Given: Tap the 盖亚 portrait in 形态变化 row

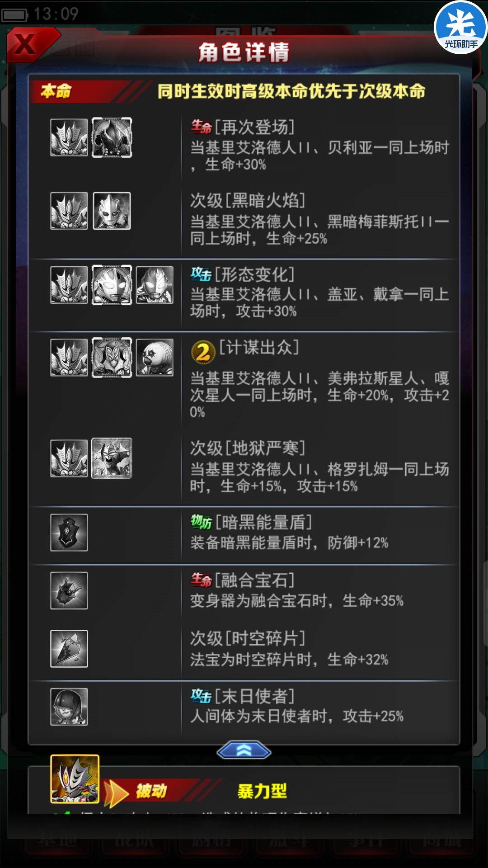Looking at the screenshot, I should [112, 285].
